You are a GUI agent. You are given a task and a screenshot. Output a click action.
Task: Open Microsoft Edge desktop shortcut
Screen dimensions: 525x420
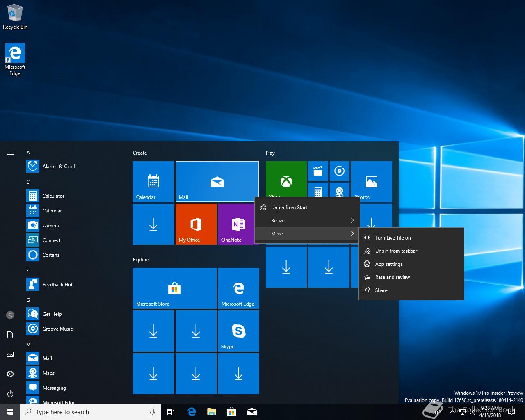(15, 59)
